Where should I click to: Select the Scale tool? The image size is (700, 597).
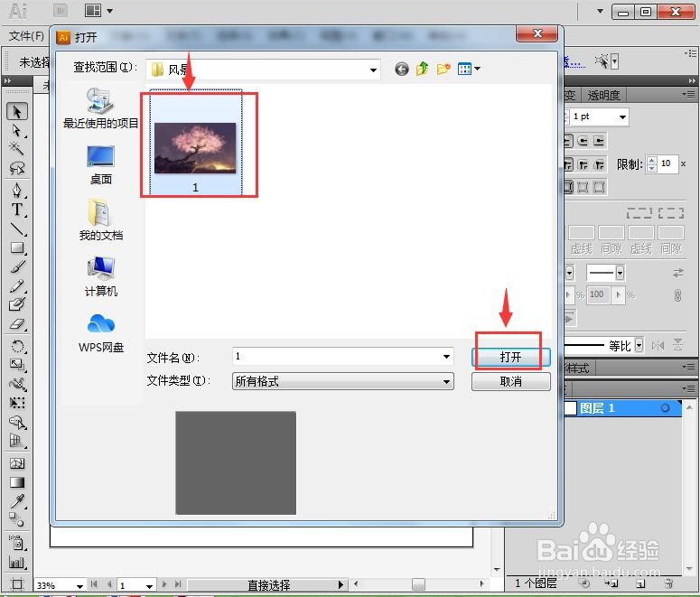click(x=17, y=365)
